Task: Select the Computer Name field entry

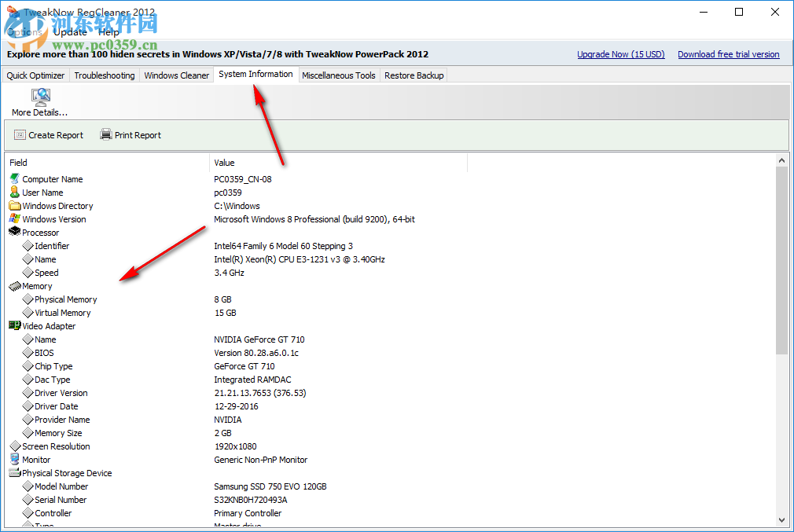Action: click(x=52, y=178)
